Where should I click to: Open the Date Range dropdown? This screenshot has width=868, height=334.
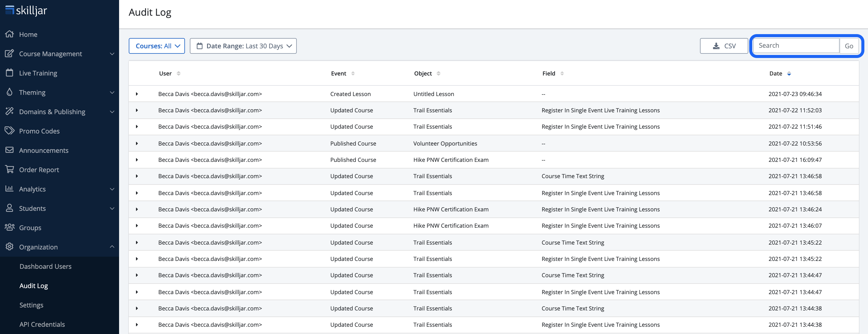243,46
